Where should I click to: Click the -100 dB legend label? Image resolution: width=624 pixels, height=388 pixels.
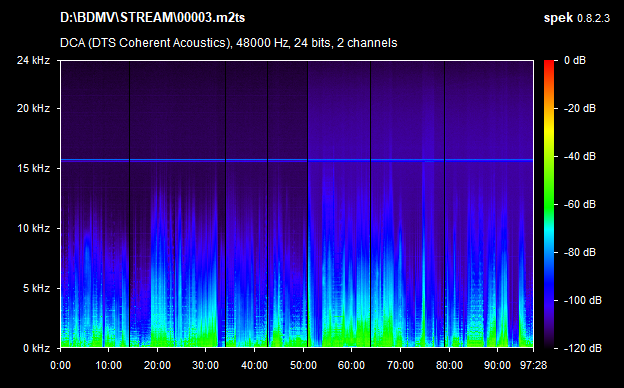pyautogui.click(x=583, y=300)
